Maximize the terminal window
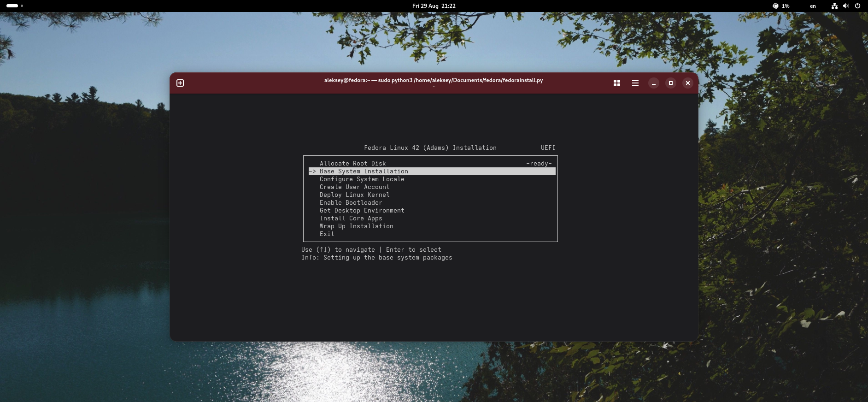This screenshot has height=402, width=868. tap(671, 83)
